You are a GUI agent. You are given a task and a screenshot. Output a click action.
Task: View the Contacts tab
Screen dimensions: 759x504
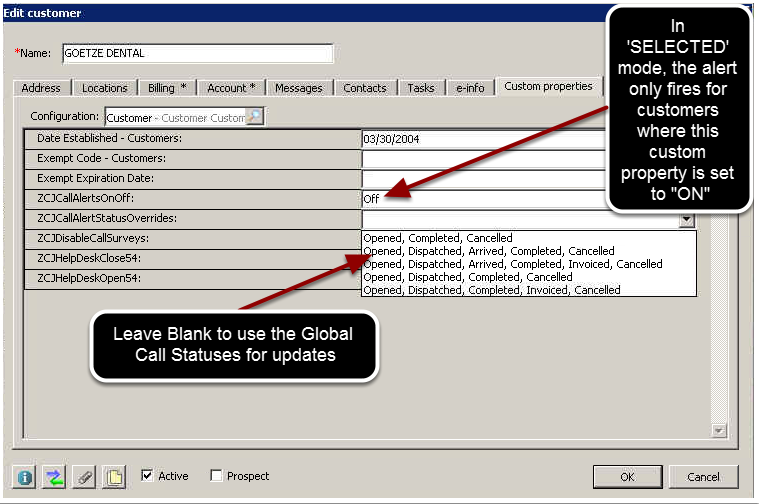[x=365, y=88]
